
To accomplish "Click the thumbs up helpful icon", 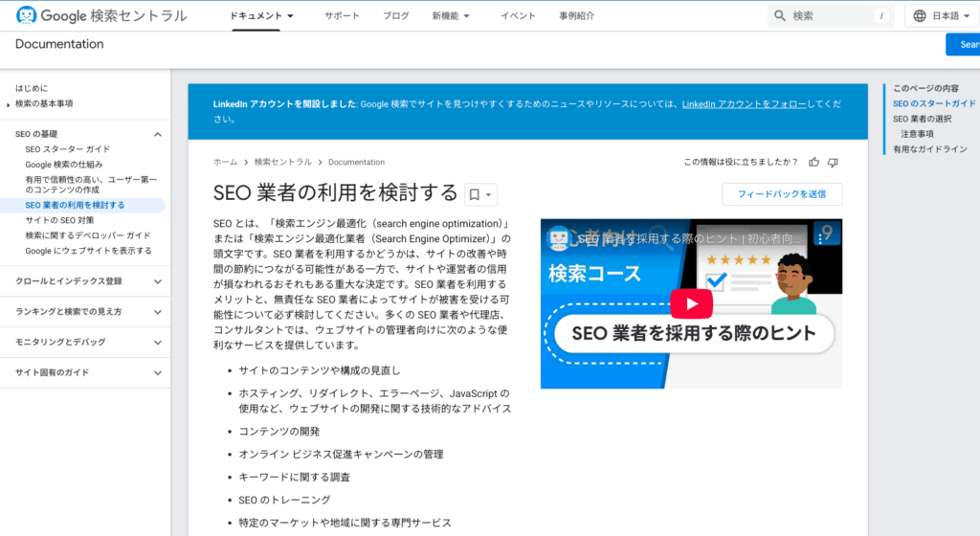I will pyautogui.click(x=813, y=163).
